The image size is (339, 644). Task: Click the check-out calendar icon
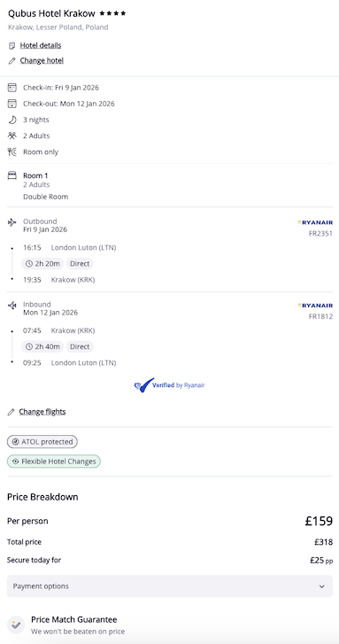tap(12, 104)
